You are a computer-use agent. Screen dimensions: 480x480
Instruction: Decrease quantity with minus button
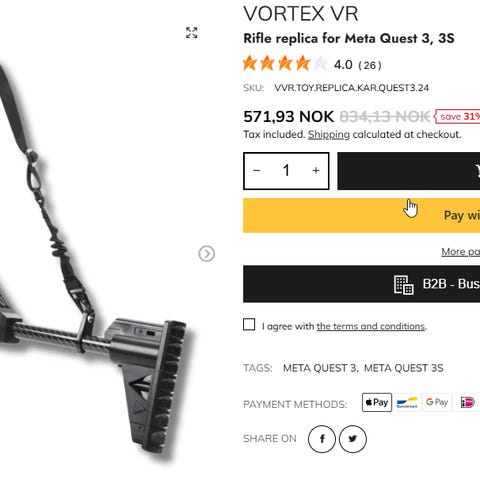(x=257, y=171)
